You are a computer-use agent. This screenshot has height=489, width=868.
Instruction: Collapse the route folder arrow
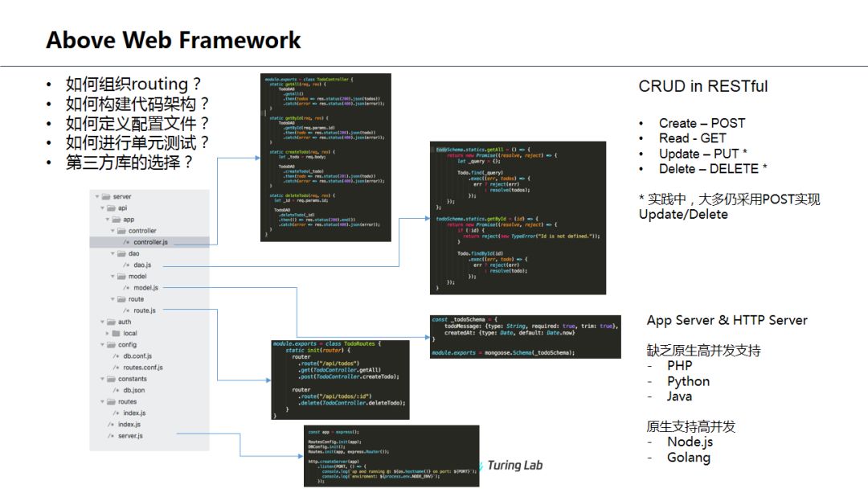point(113,299)
